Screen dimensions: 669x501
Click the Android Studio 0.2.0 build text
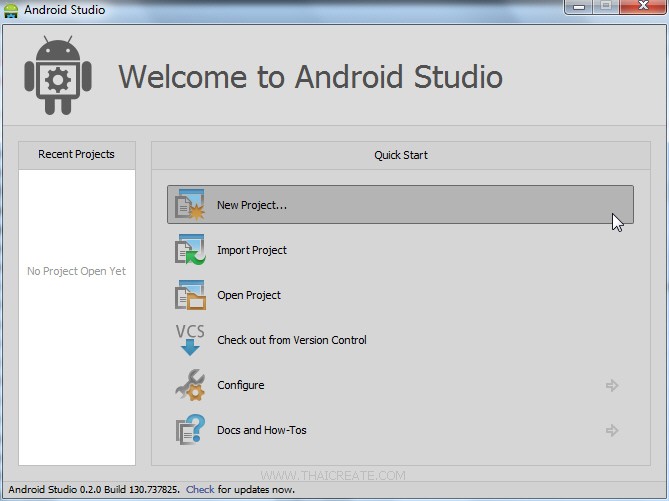[94, 489]
